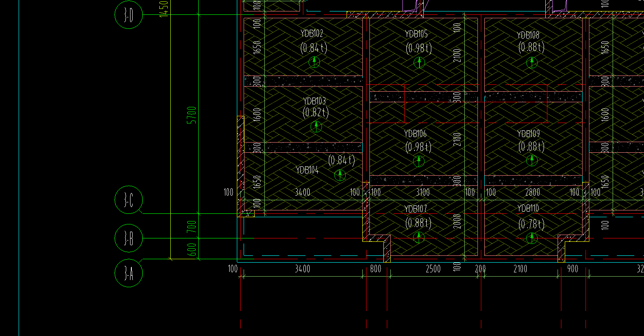Screen dimensions: 644x336
Task: Select the 3-C grid axis bubble
Action: [x=129, y=200]
